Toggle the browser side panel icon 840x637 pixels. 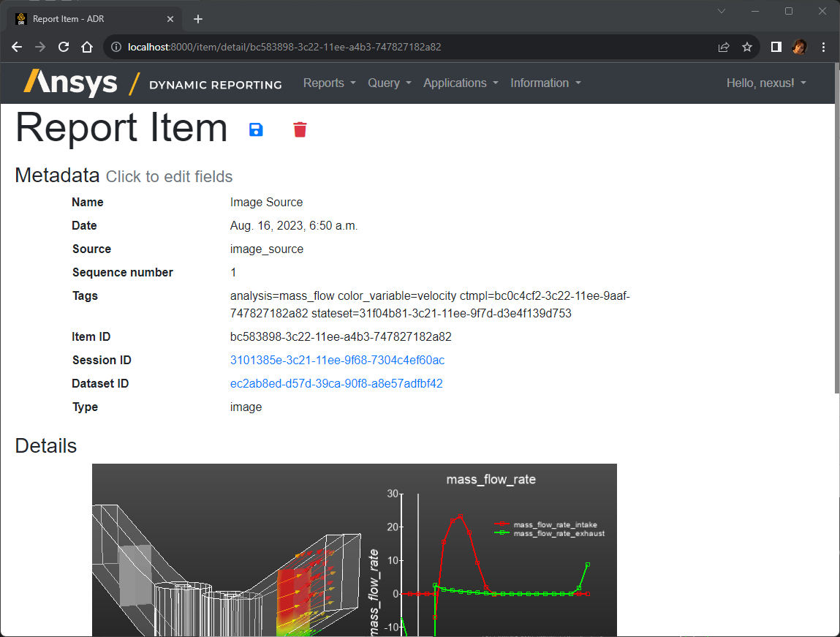pos(776,47)
